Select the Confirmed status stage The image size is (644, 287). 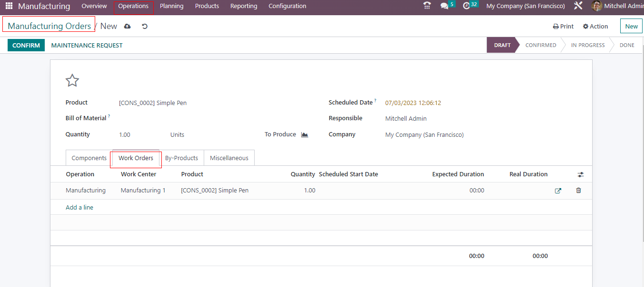pyautogui.click(x=540, y=46)
